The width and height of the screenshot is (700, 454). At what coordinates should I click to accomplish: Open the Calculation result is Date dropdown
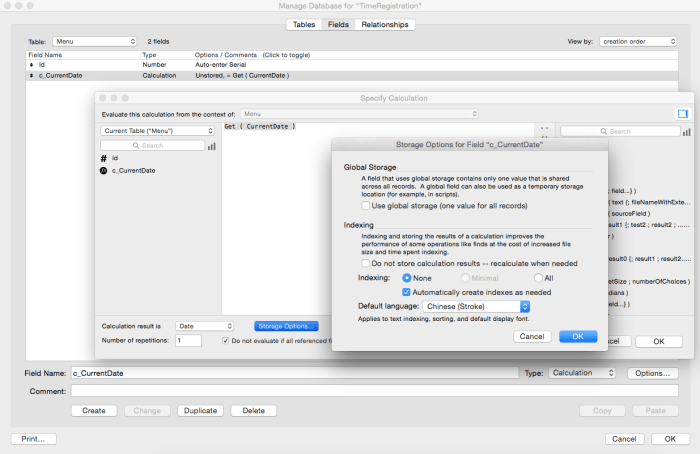click(x=205, y=326)
